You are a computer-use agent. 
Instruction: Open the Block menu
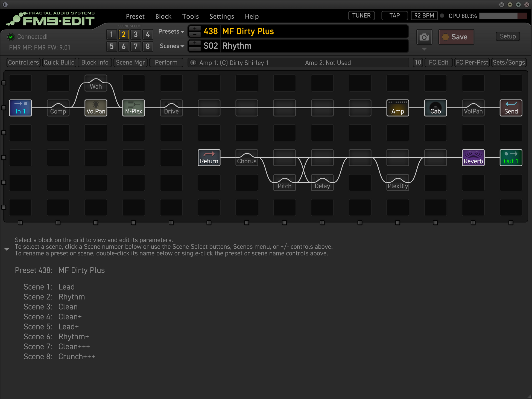pyautogui.click(x=163, y=16)
